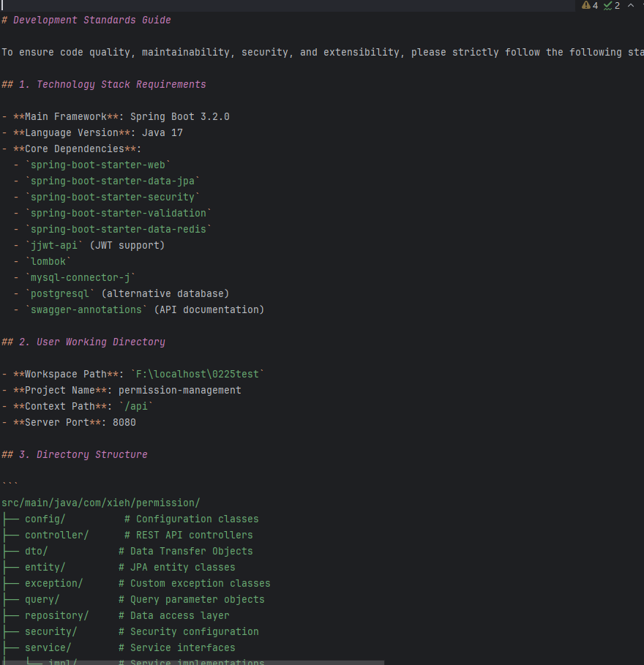Click the spring-boot-starter-security entry
Screen dimensions: 644x665
112,198
